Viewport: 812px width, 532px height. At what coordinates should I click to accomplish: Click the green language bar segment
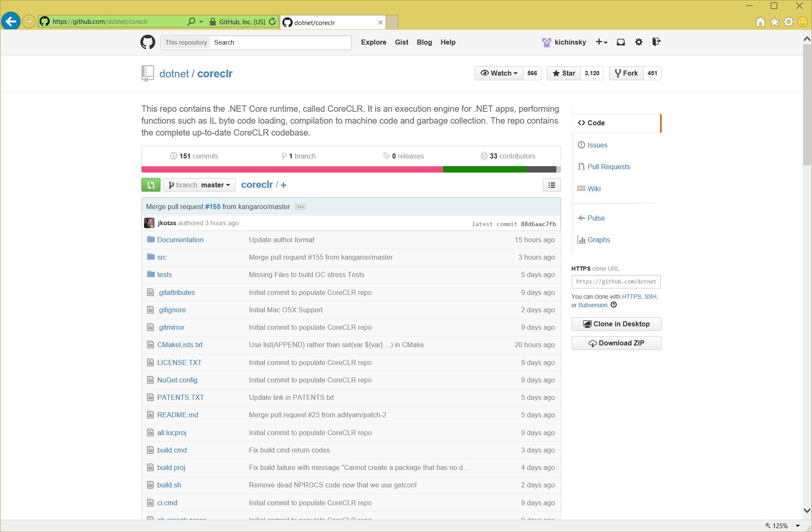485,169
